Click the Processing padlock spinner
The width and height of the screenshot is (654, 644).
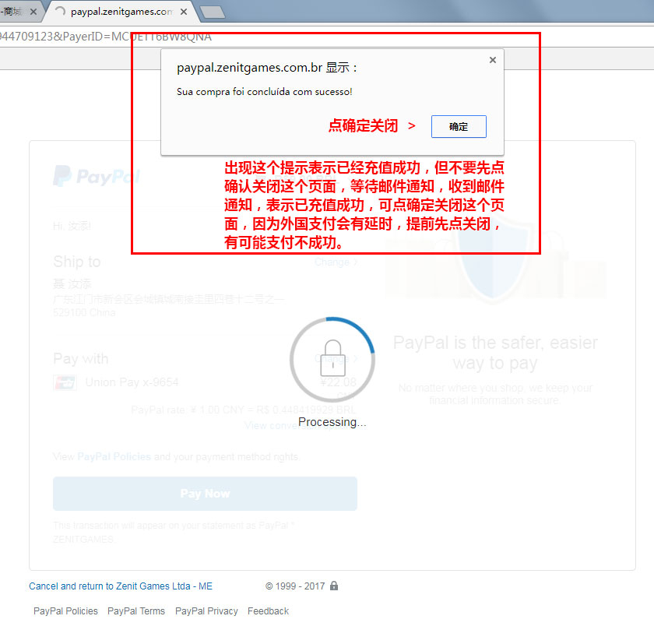(x=332, y=360)
